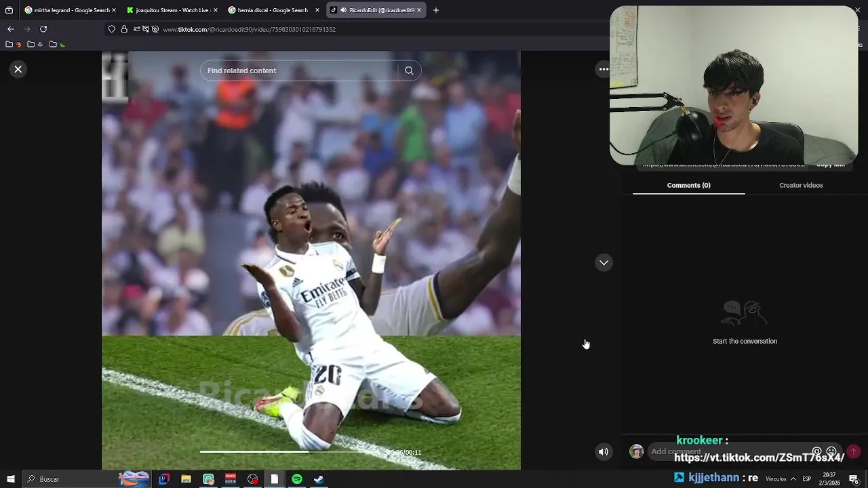Image resolution: width=868 pixels, height=488 pixels.
Task: Open the Windows Start menu
Action: click(10, 479)
